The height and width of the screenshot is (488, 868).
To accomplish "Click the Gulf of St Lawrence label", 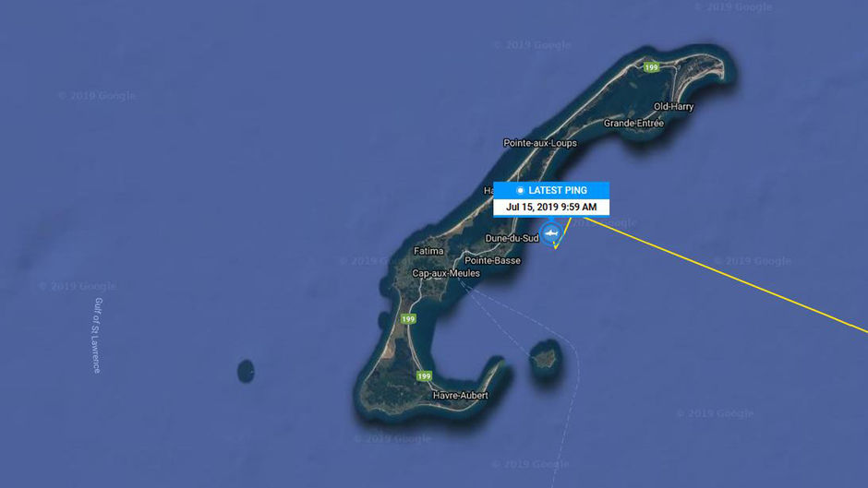I will pos(98,336).
